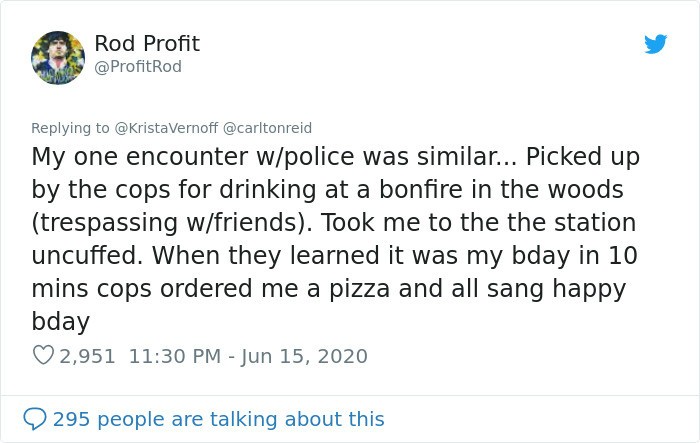Screen dimensions: 700x443
Task: Click the final "bday" line of the tweet
Action: pyautogui.click(x=61, y=322)
